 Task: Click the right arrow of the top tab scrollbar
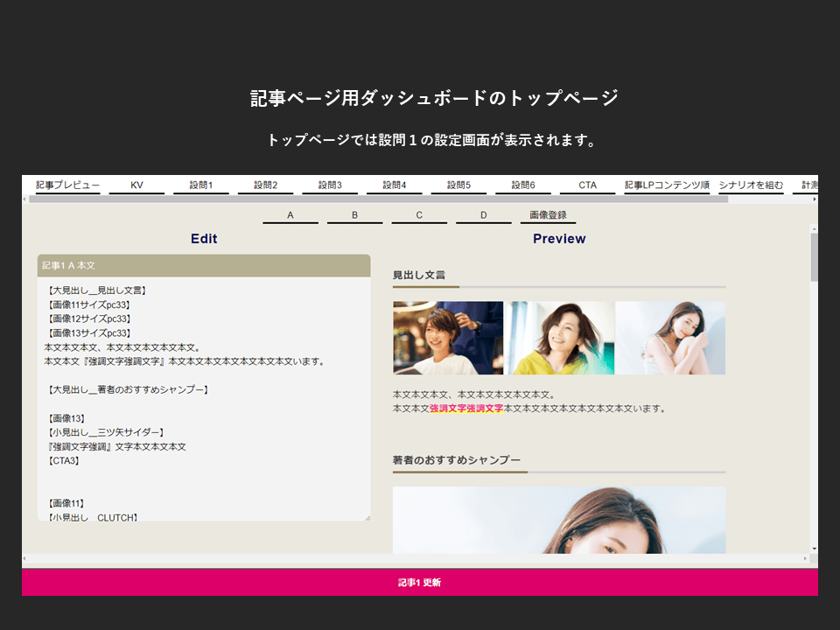pyautogui.click(x=814, y=199)
